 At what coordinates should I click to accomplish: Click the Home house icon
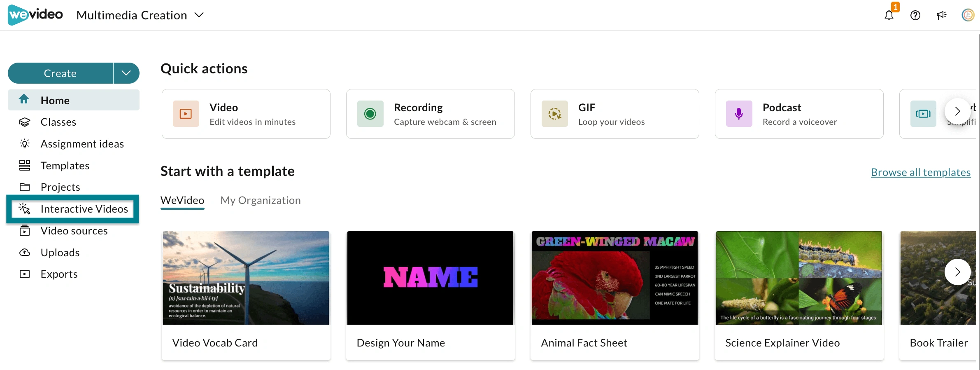tap(24, 99)
